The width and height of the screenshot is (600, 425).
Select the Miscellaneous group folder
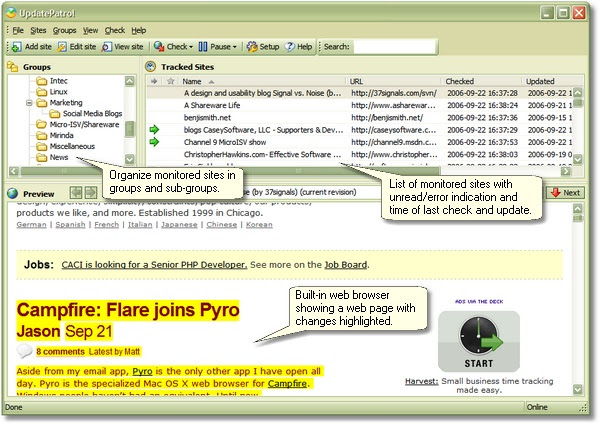coord(65,146)
